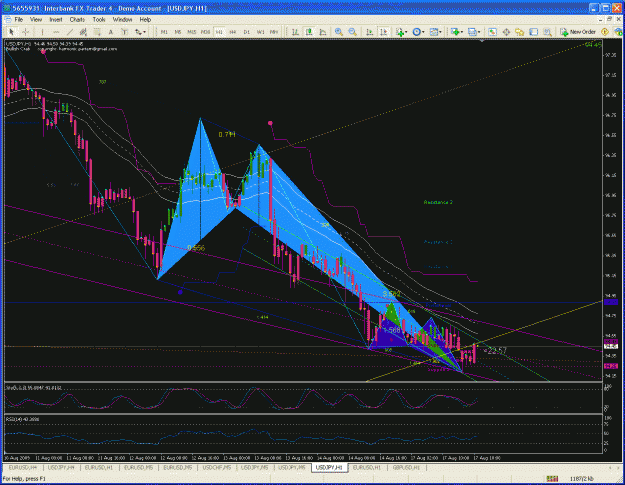The height and width of the screenshot is (485, 625).
Task: Click the Resistance 2 level label
Action: coord(438,202)
